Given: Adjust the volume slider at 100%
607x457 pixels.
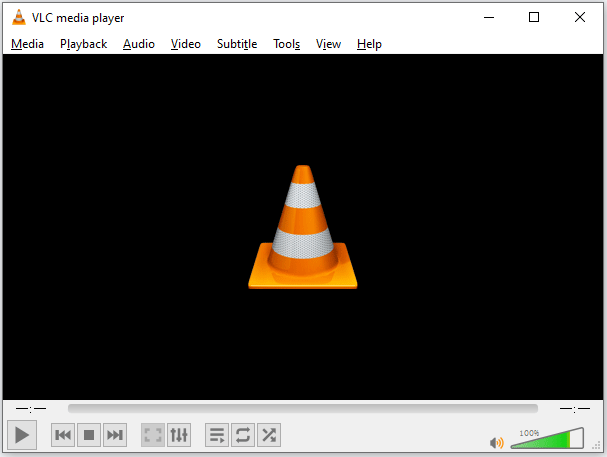Looking at the screenshot, I should pyautogui.click(x=547, y=438).
